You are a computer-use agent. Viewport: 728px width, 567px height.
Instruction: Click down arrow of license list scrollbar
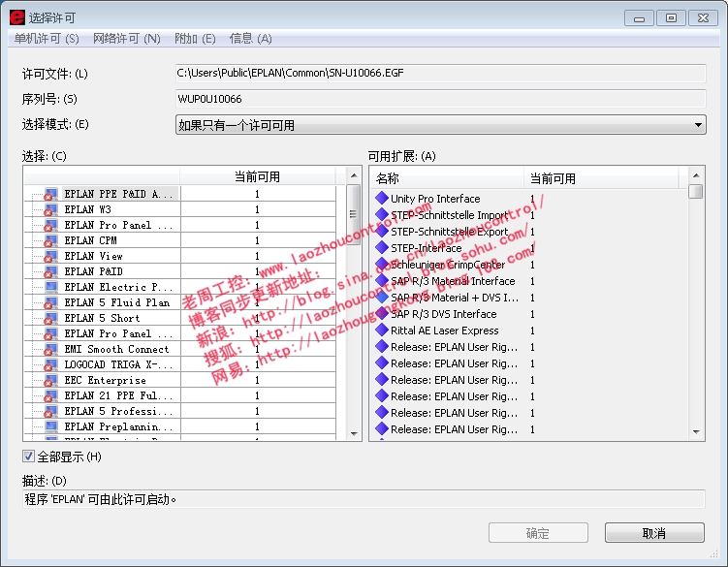(354, 432)
